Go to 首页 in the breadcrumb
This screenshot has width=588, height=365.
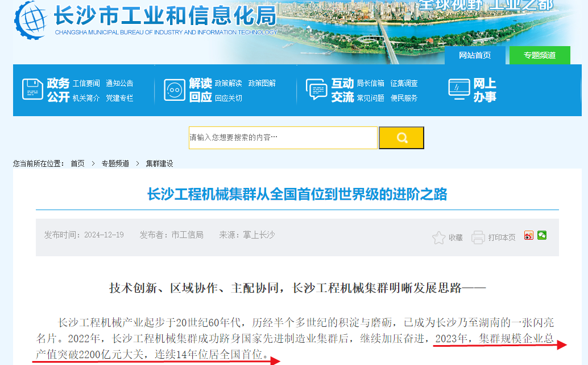(x=78, y=164)
